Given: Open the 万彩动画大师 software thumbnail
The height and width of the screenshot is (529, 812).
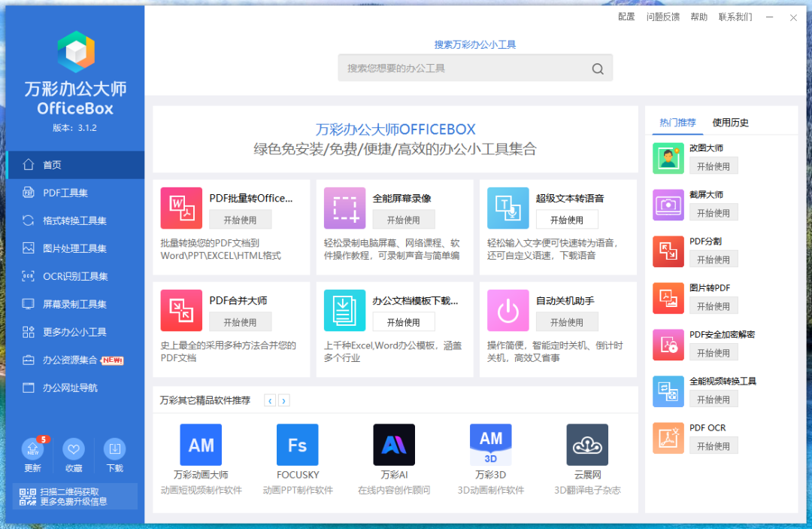Looking at the screenshot, I should click(200, 445).
